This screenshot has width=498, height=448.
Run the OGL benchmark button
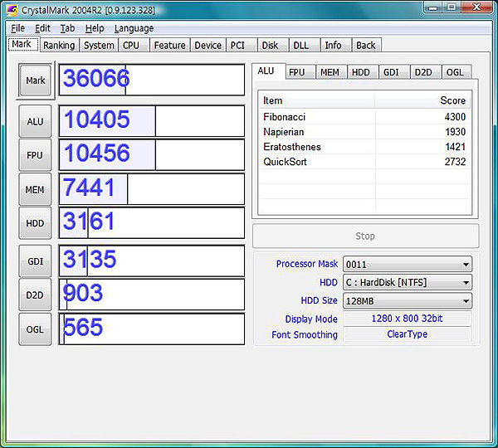[35, 329]
